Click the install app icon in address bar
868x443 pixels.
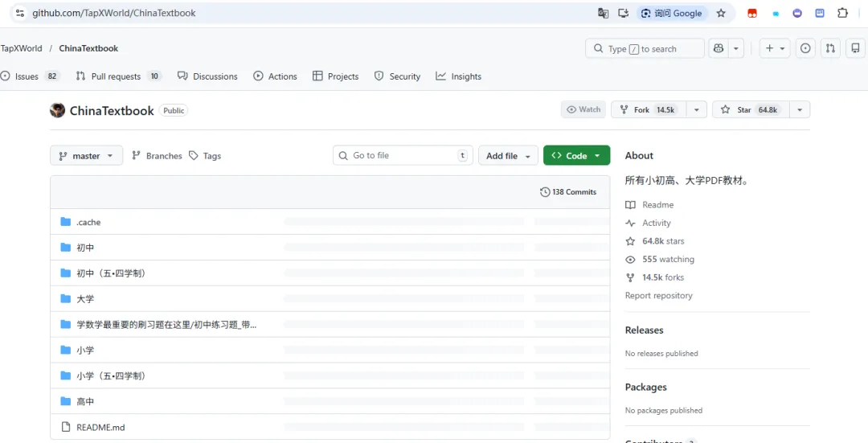coord(624,14)
